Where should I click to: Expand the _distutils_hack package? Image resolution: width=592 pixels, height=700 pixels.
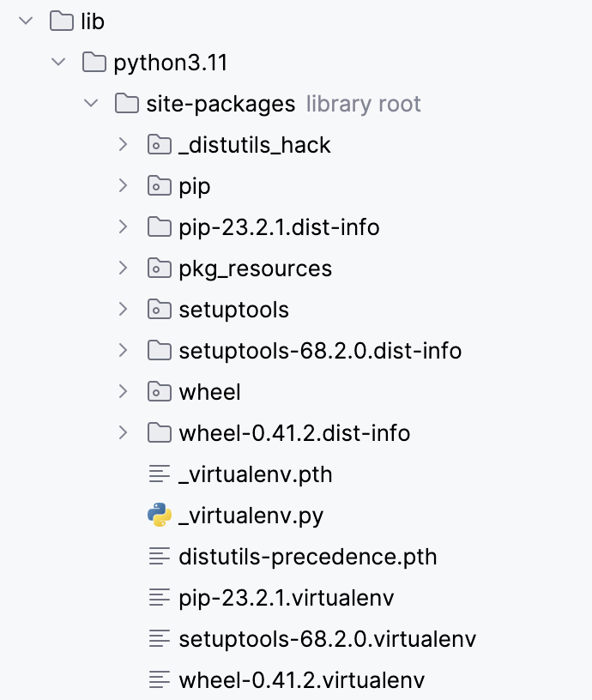[124, 145]
